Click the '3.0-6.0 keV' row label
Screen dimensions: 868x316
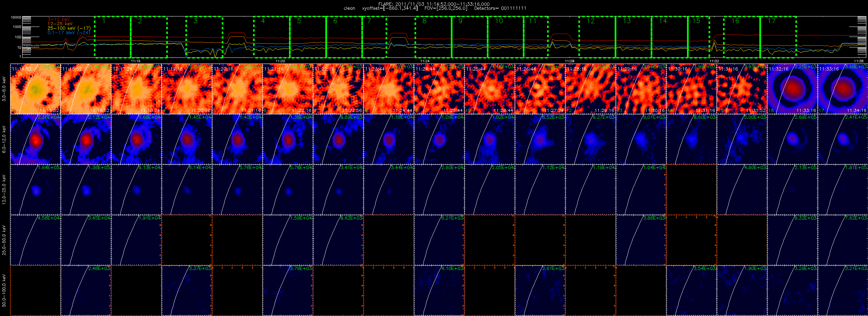coord(4,89)
